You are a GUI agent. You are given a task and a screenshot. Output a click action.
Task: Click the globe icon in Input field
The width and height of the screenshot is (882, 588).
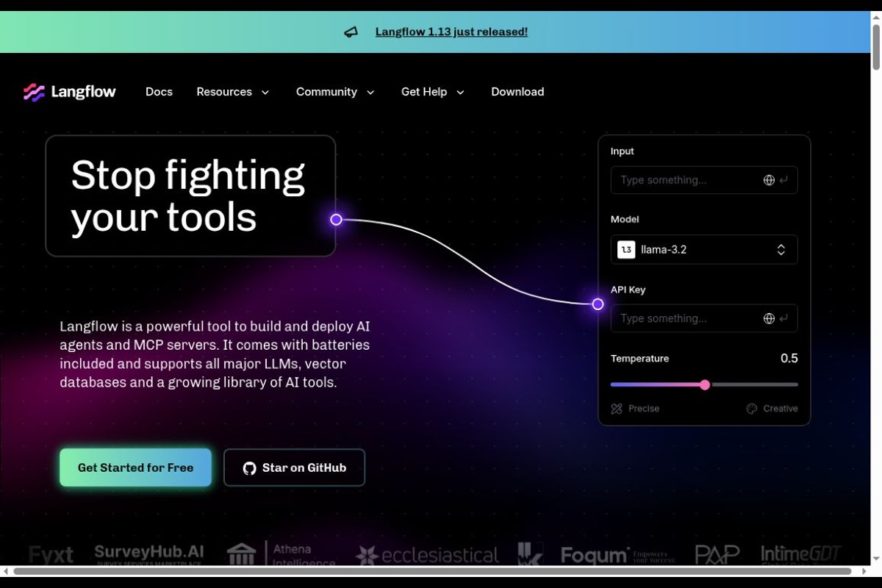(x=769, y=180)
